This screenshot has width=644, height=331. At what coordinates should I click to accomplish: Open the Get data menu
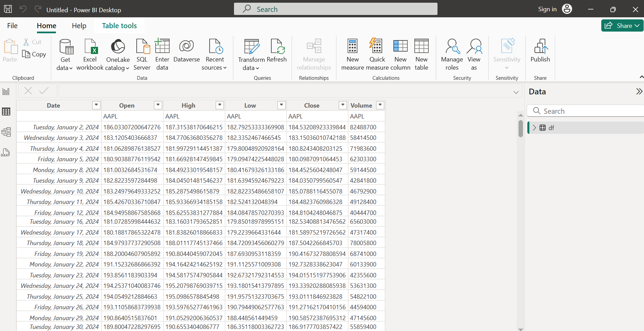click(x=65, y=55)
